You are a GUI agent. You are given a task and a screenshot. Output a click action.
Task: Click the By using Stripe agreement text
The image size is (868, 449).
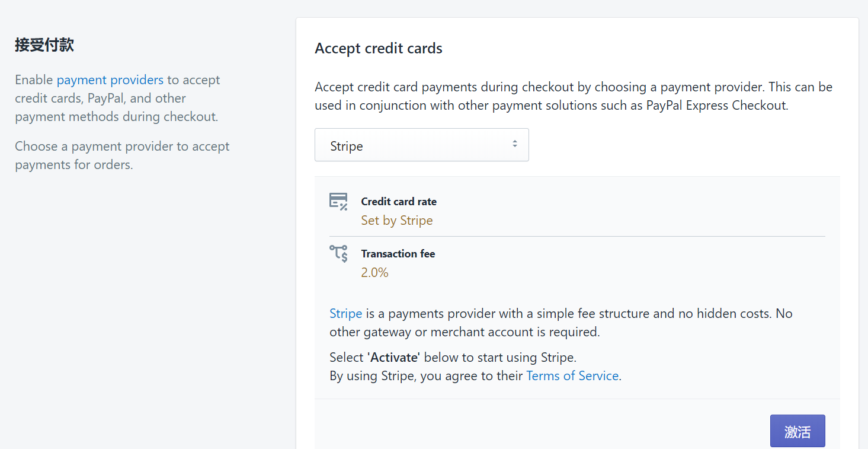point(427,376)
